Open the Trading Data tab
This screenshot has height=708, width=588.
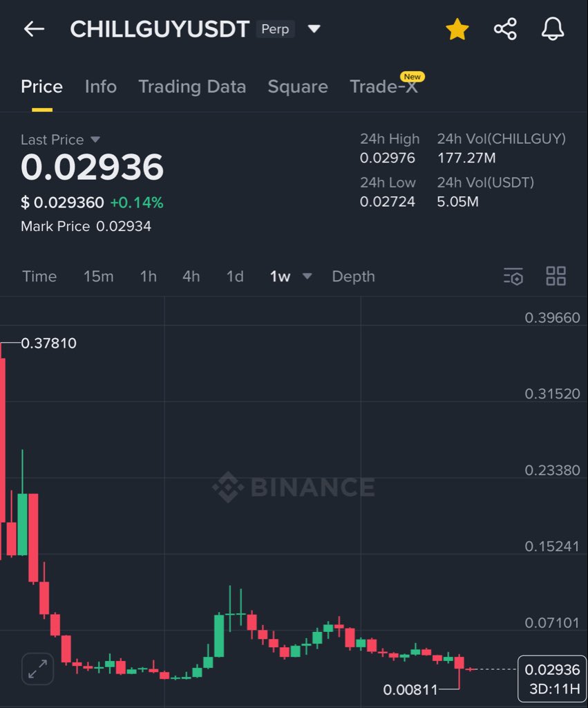tap(192, 86)
